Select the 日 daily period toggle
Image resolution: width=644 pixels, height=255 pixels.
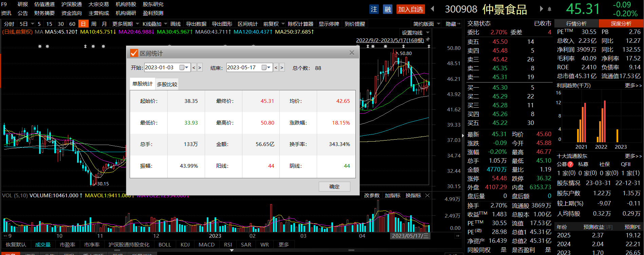(83, 24)
